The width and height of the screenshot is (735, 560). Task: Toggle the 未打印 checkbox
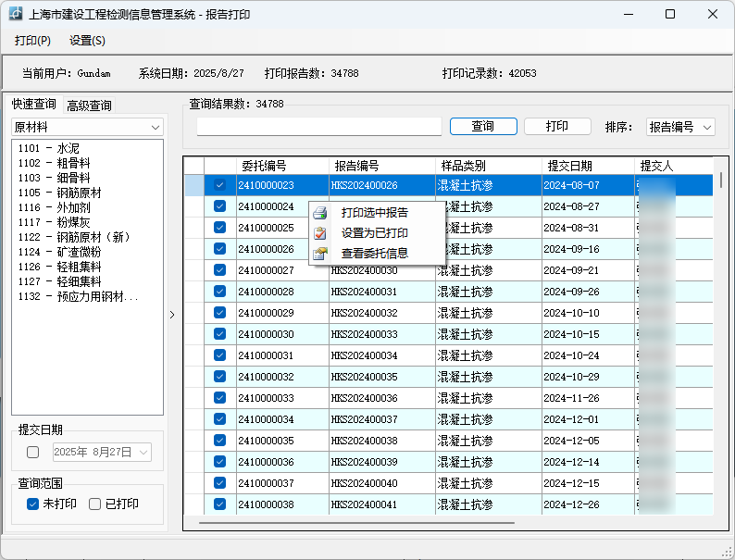(33, 504)
